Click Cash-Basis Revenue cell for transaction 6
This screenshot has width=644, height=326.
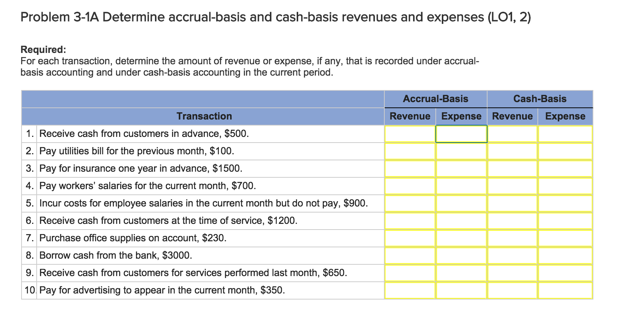tap(512, 221)
